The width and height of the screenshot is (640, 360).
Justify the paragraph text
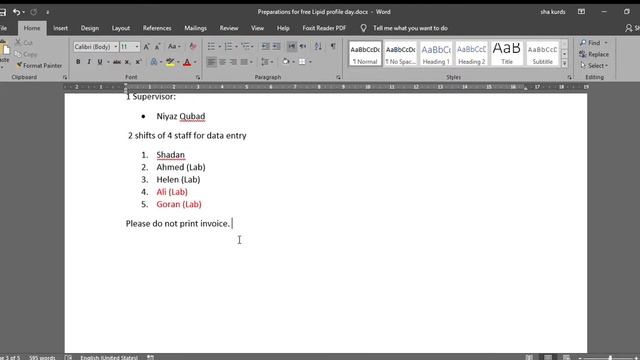pos(244,62)
